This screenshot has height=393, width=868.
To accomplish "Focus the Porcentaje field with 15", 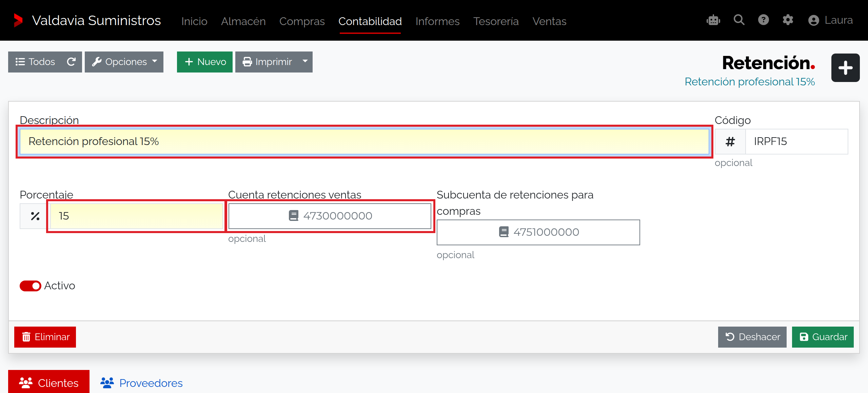I will 136,216.
